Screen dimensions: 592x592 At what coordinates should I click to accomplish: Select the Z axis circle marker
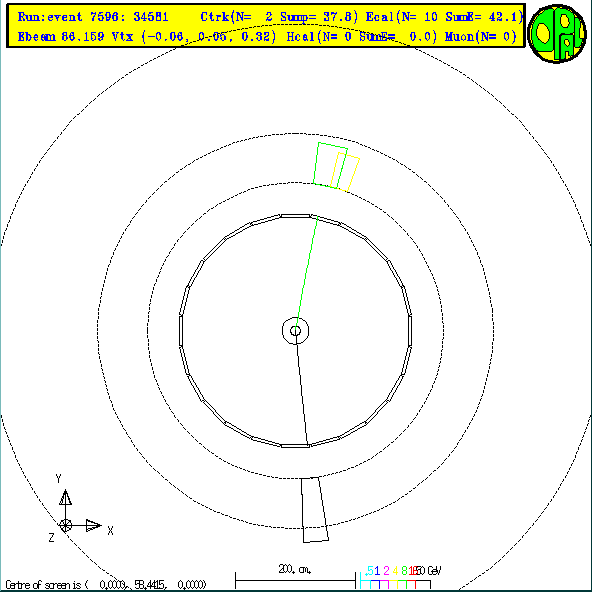pyautogui.click(x=65, y=525)
